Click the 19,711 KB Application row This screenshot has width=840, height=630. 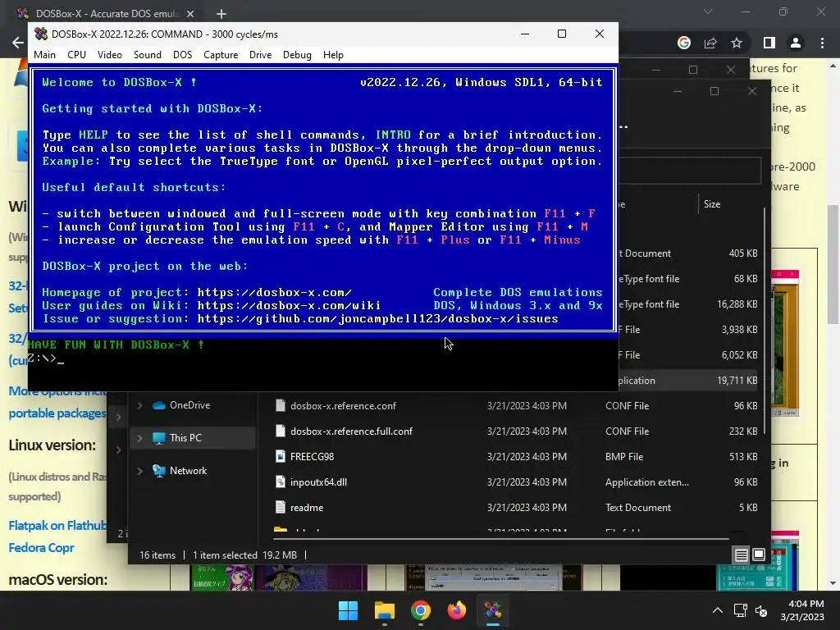[x=689, y=381]
